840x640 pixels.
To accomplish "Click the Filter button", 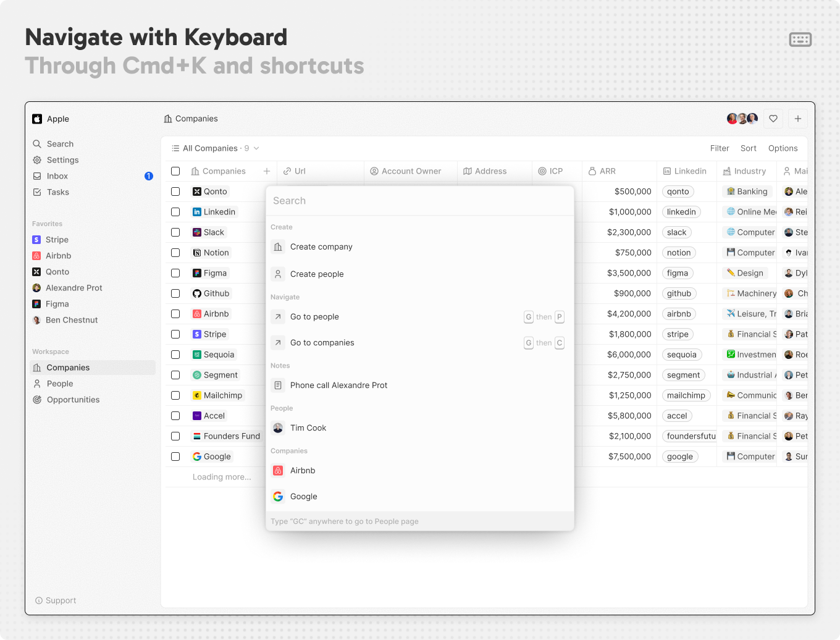I will pos(719,148).
